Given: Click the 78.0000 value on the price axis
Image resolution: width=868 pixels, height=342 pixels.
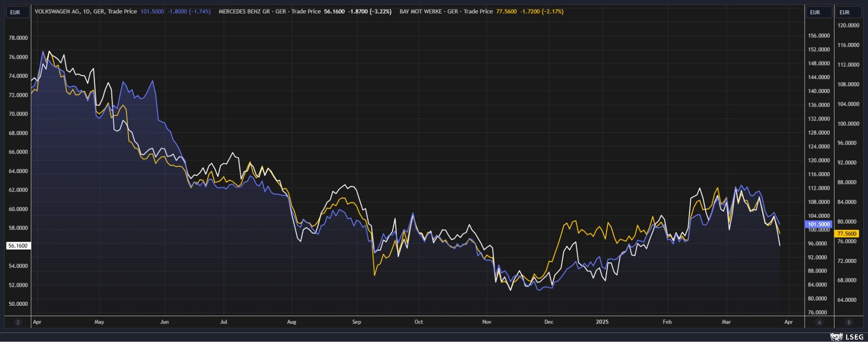Looking at the screenshot, I should (x=18, y=38).
